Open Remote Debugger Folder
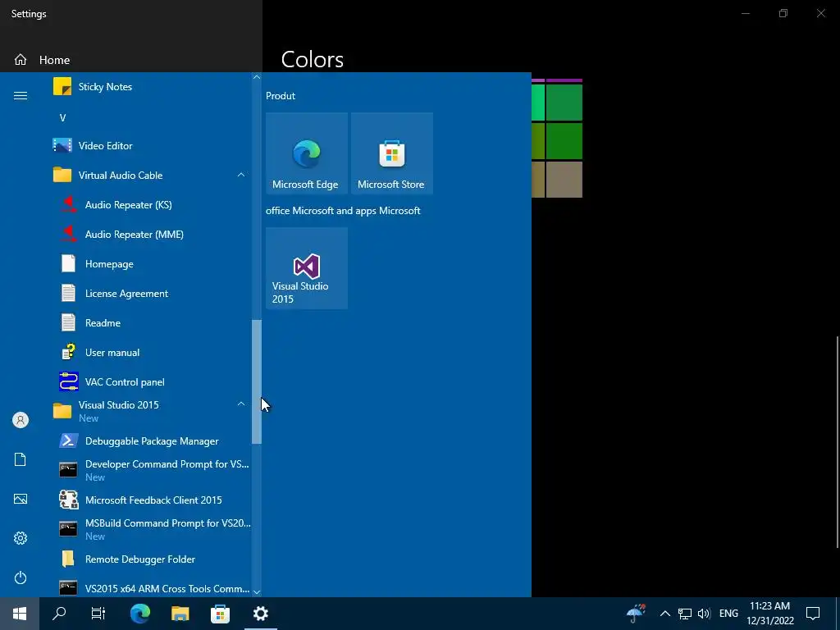 150,559
